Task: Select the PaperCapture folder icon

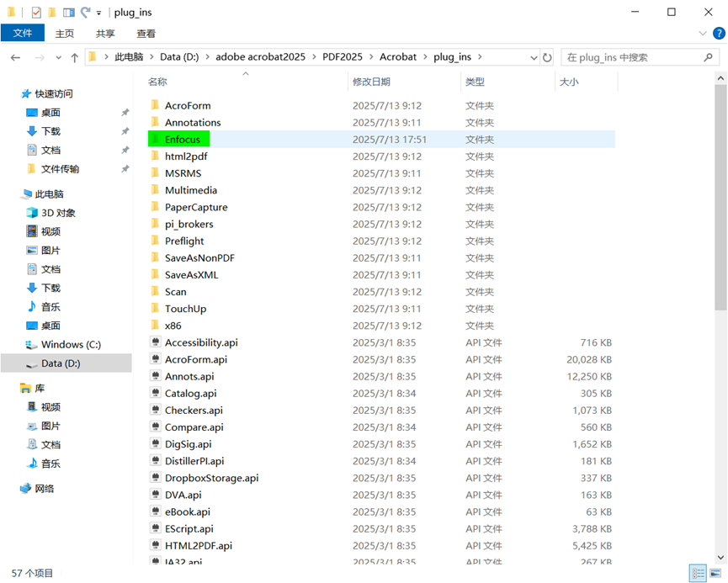Action: tap(155, 207)
